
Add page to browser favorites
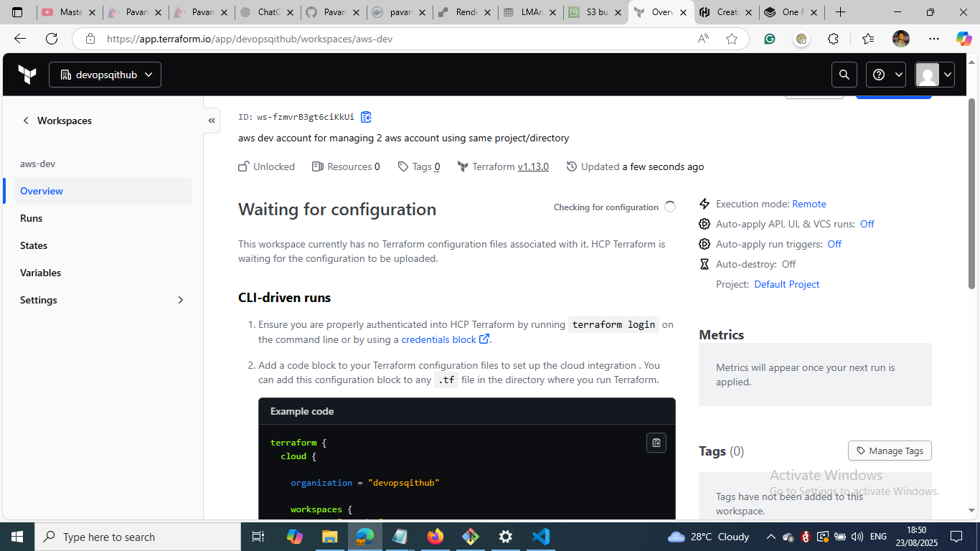(732, 39)
